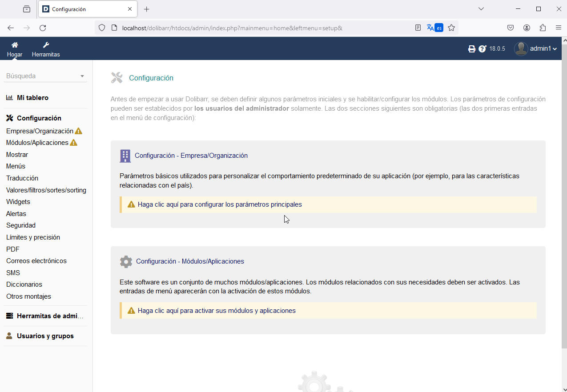Select Seguridad in the sidebar menu

tap(21, 225)
